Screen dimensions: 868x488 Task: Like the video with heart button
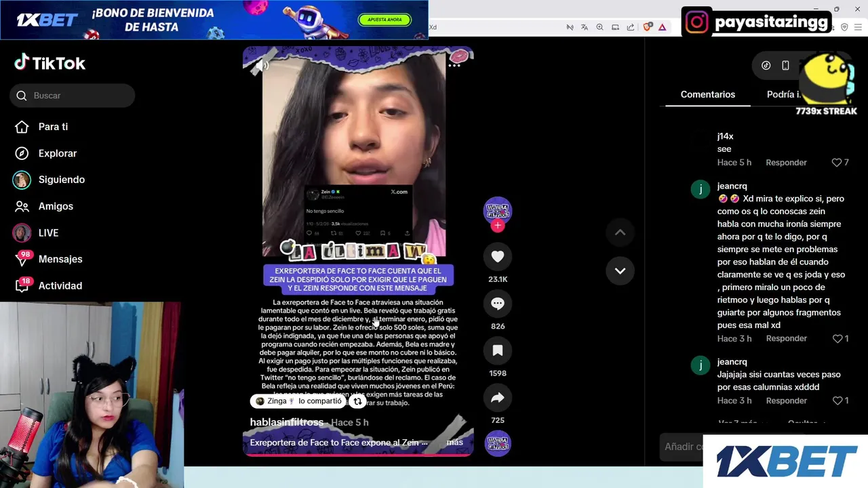pyautogui.click(x=498, y=256)
